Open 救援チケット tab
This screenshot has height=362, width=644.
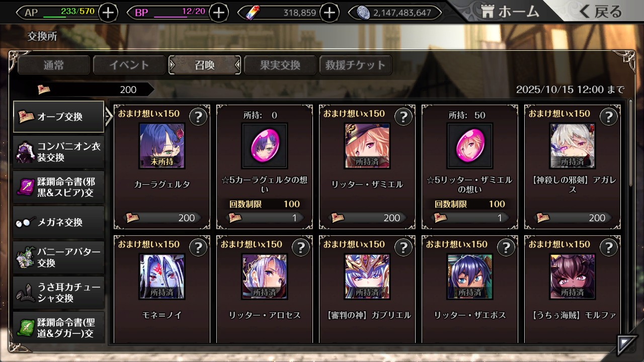[356, 65]
